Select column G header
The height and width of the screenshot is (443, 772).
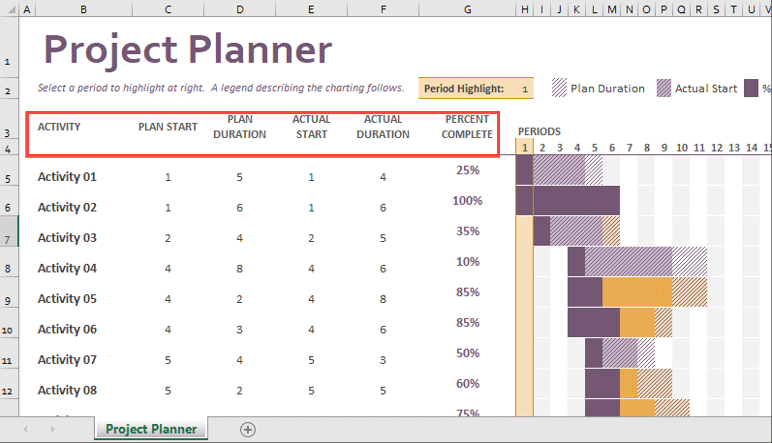[x=467, y=9]
